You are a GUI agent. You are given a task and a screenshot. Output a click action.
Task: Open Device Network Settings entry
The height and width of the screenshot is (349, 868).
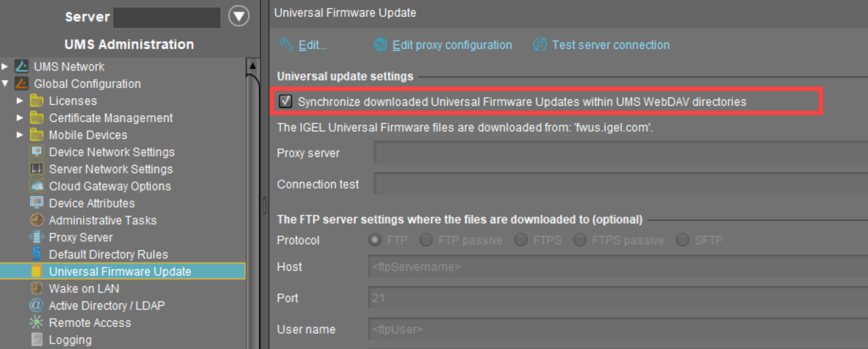[111, 152]
